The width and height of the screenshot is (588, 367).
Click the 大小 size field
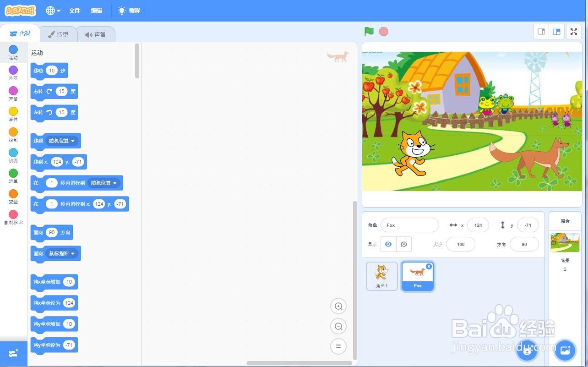click(461, 244)
